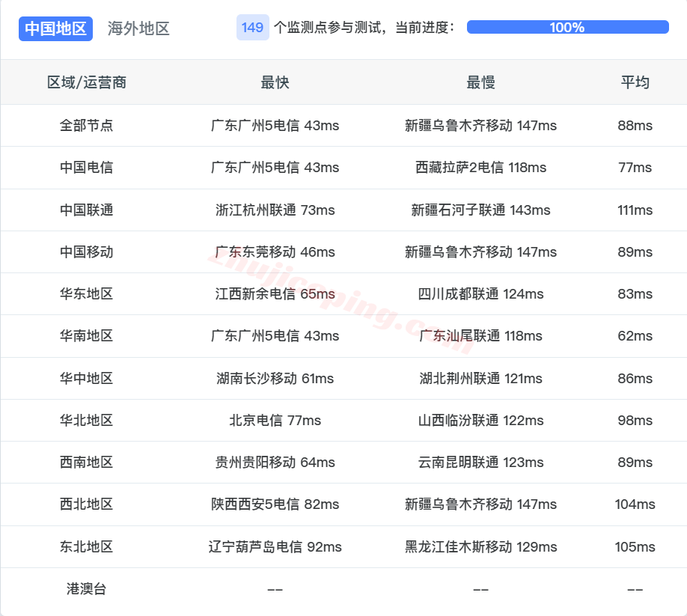Screen dimensions: 687x616
Task: Select the 中国移动 row label
Action: [86, 252]
